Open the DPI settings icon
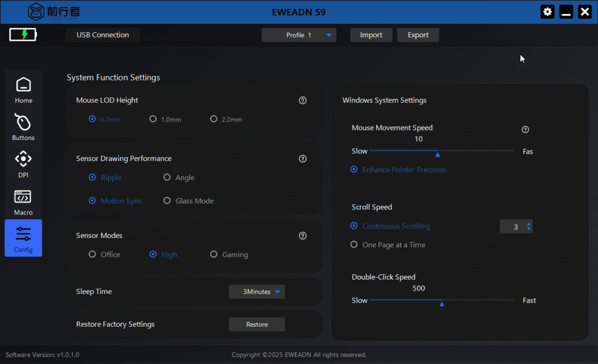The height and width of the screenshot is (364, 598). click(23, 159)
